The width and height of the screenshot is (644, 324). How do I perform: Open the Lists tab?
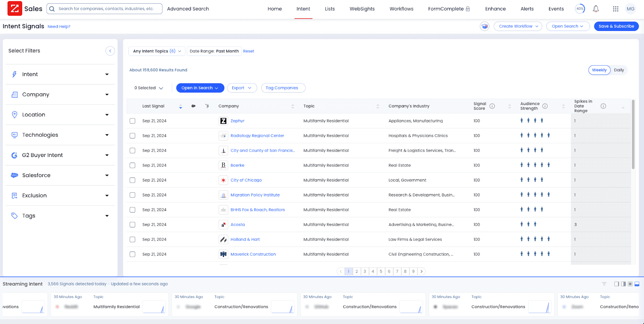click(x=330, y=9)
